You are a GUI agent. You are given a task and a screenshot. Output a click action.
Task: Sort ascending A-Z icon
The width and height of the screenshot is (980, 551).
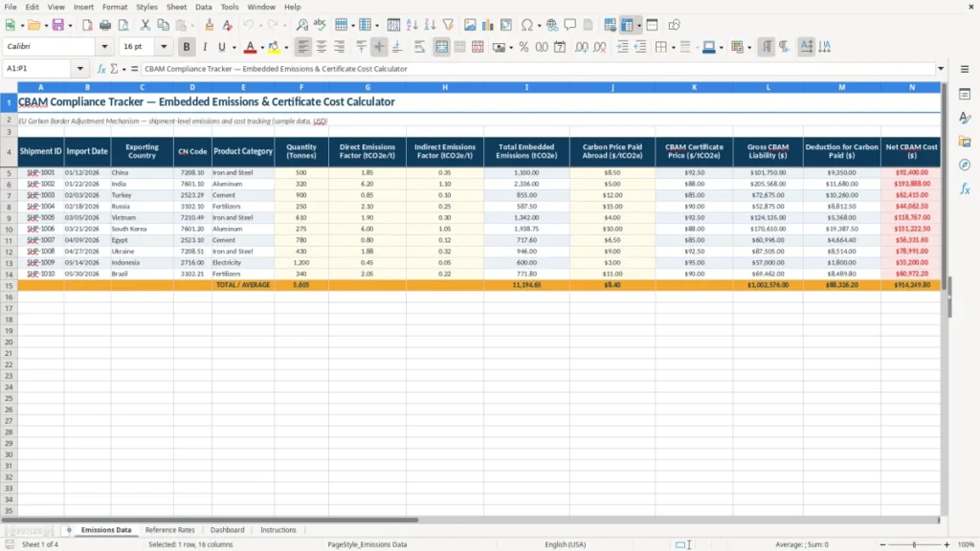tap(412, 25)
